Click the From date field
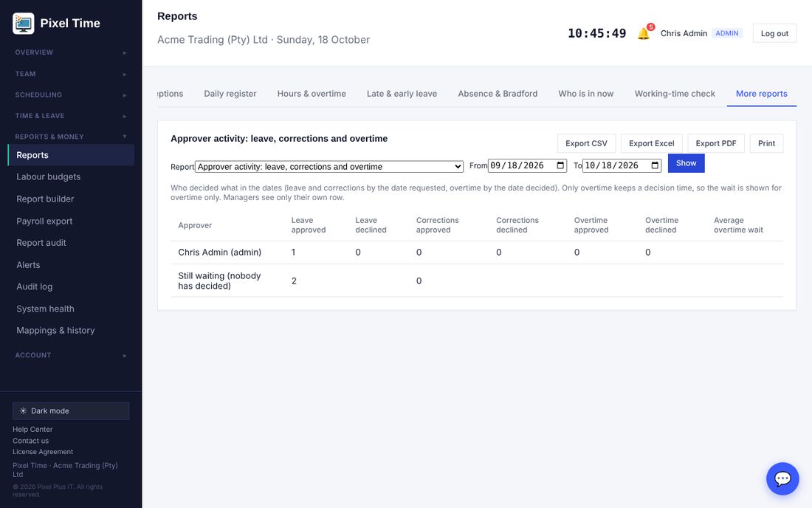This screenshot has width=812, height=508. point(527,165)
